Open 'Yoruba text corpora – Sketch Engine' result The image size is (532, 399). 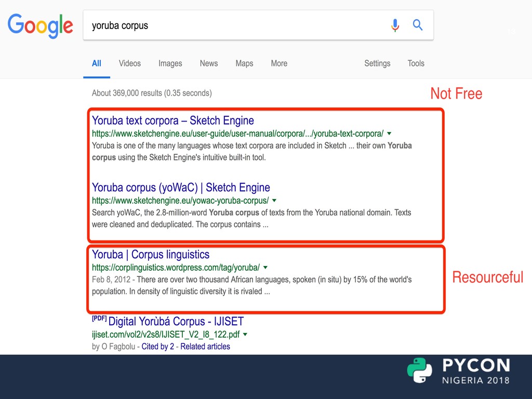pos(172,121)
